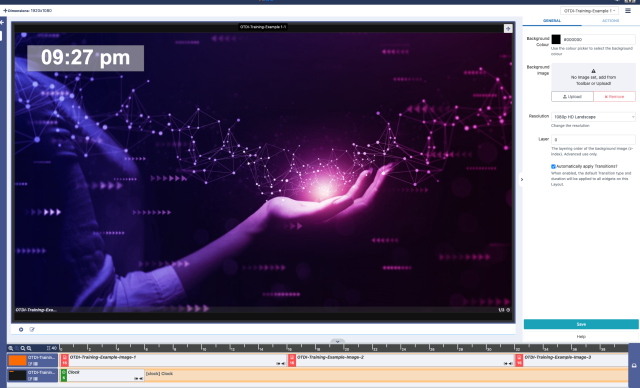Click the third timeline zoom icon
The height and width of the screenshot is (388, 640).
click(23, 348)
